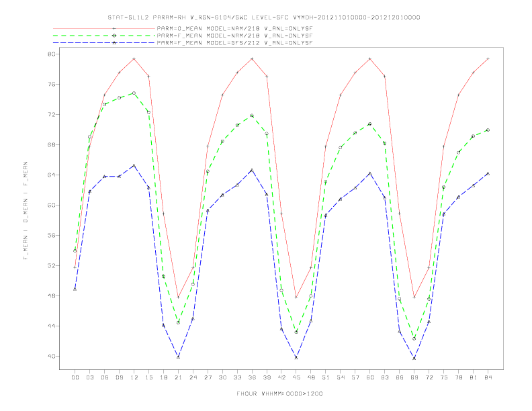The image size is (532, 411).
Task: Click forecast hour 06 on the x-axis
Action: 105,377
